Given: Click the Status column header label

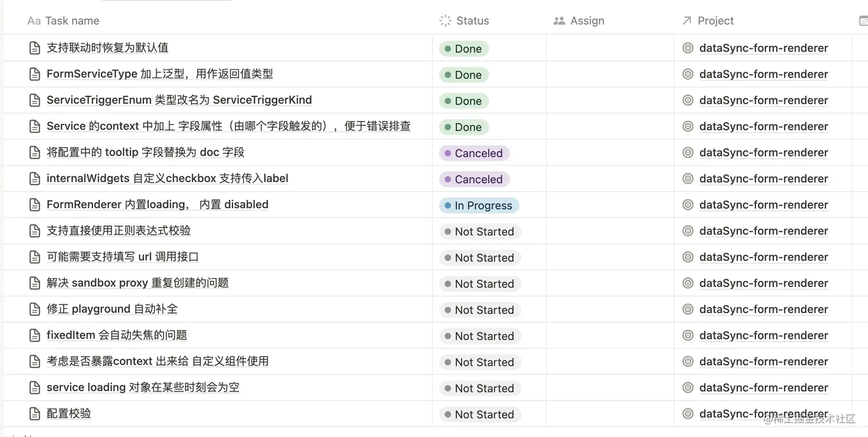Looking at the screenshot, I should (x=472, y=21).
